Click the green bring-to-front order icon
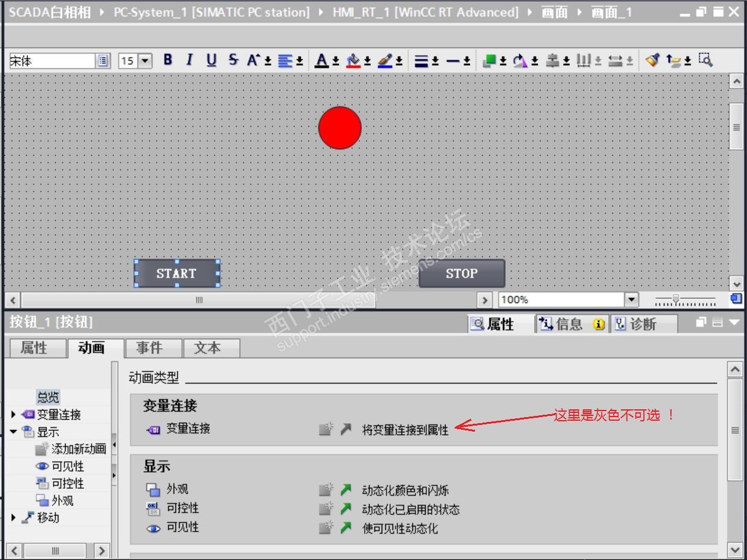 pos(490,60)
